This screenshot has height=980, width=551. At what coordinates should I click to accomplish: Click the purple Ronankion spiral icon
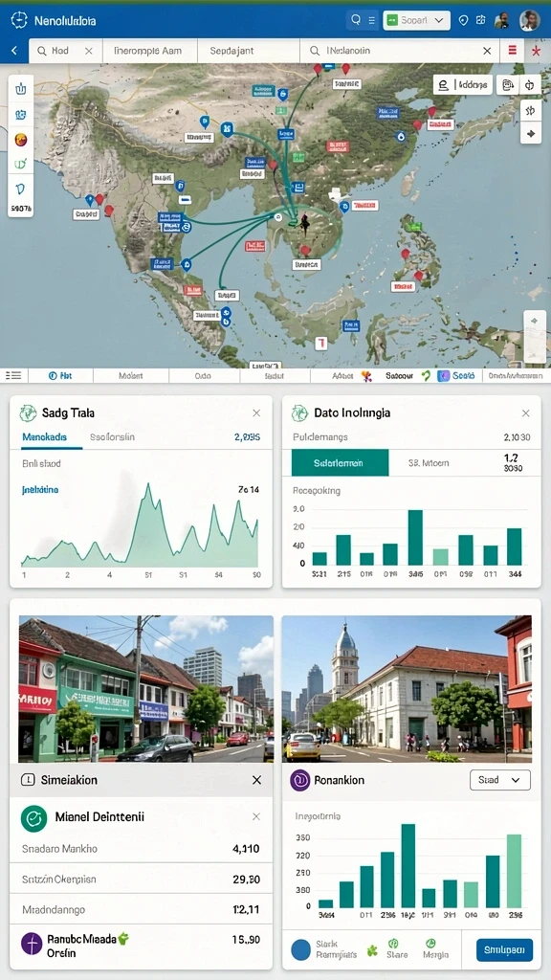[x=299, y=780]
